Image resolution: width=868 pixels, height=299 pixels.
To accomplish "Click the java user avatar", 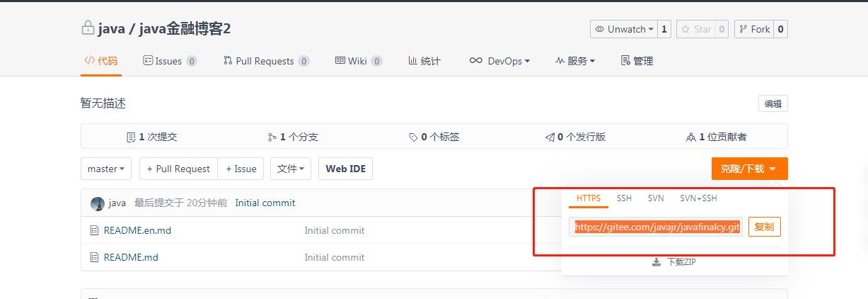I will (x=98, y=203).
